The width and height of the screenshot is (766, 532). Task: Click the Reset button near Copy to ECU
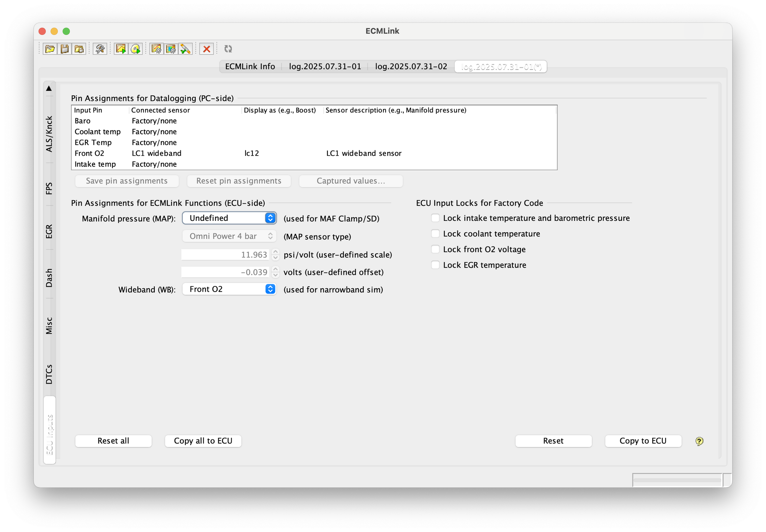tap(553, 441)
